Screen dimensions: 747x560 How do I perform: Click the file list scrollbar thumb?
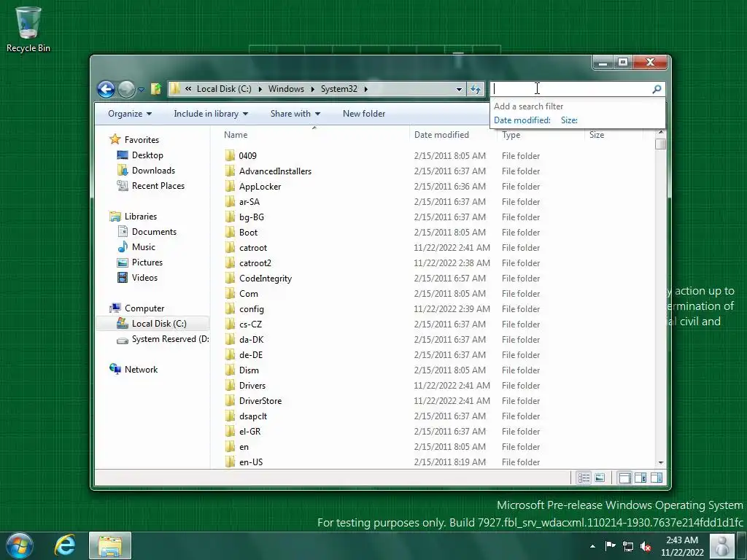point(660,144)
